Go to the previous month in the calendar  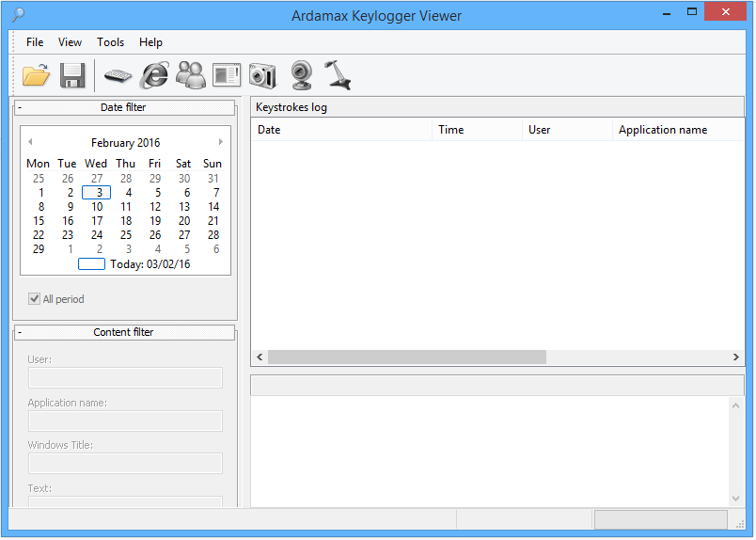[30, 142]
